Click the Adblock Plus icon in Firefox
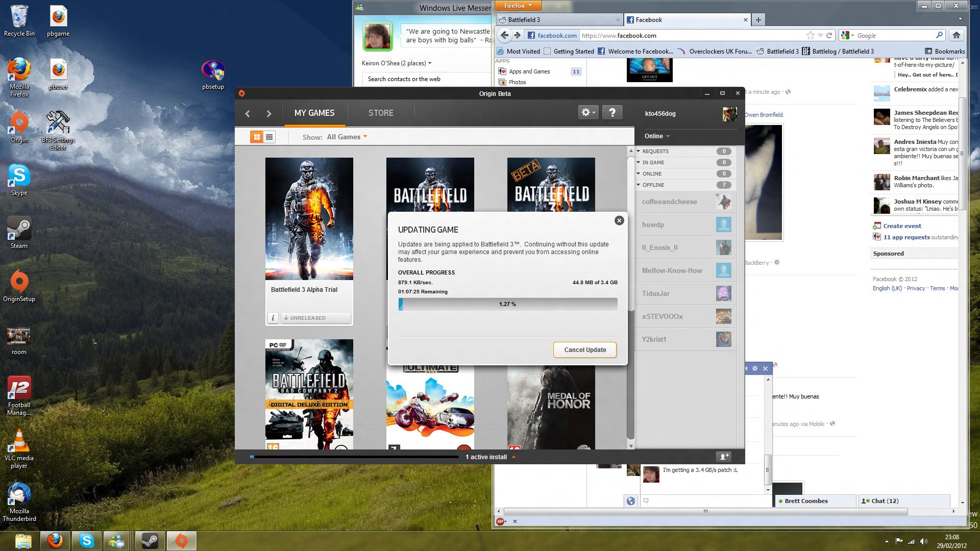 point(501,521)
